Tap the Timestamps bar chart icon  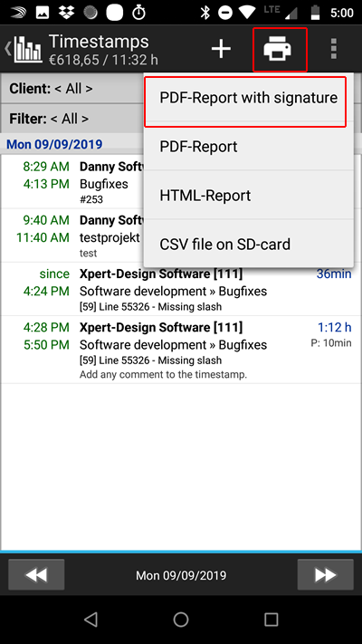[x=28, y=50]
